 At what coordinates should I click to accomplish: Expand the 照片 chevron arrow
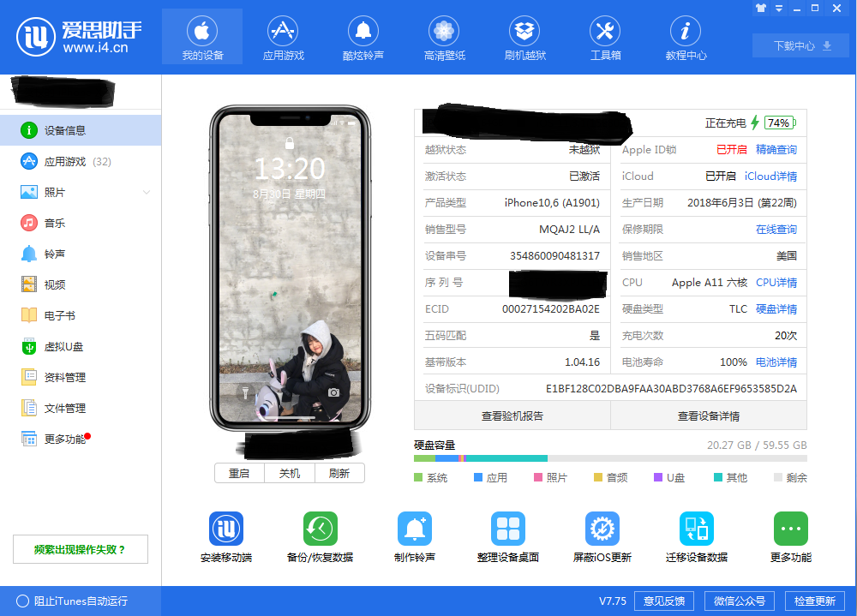coord(146,193)
